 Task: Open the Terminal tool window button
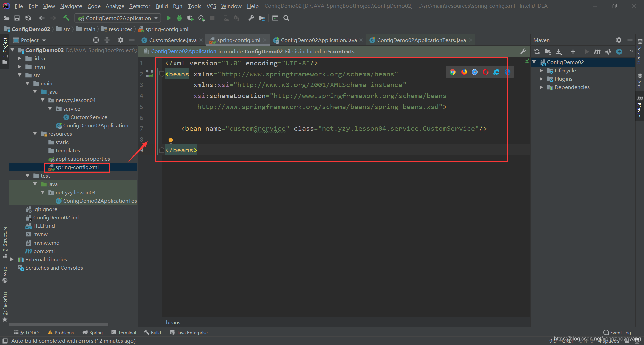click(x=124, y=333)
